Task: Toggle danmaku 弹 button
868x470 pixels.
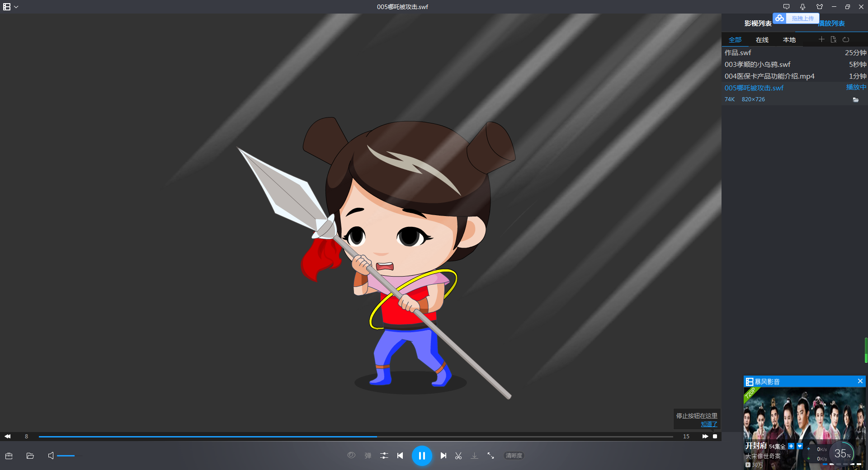Action: coord(368,456)
